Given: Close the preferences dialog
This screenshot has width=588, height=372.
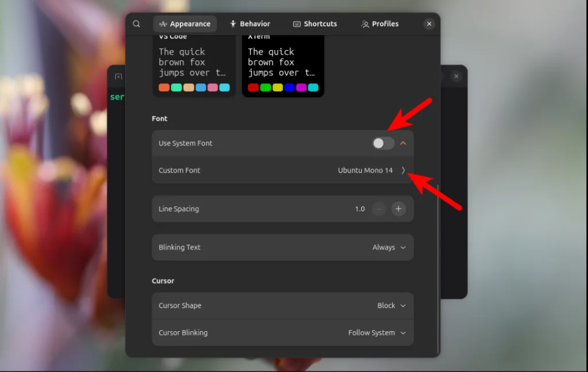Looking at the screenshot, I should click(429, 24).
